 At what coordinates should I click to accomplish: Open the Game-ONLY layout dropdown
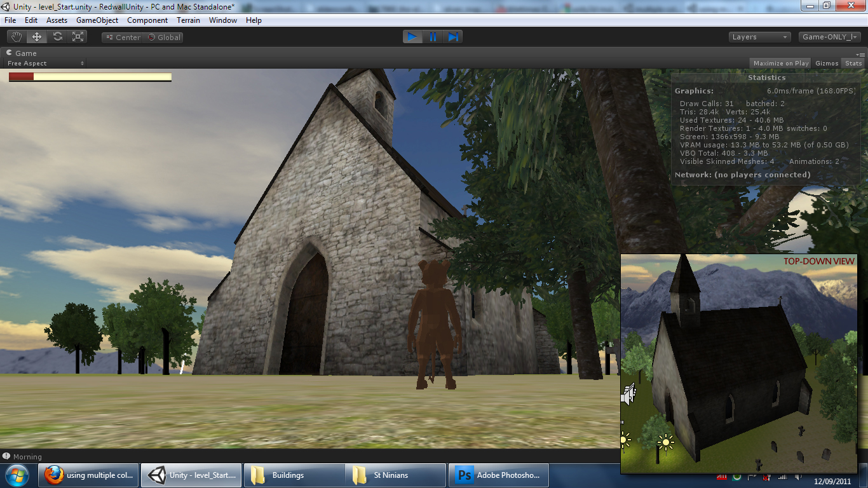click(x=830, y=37)
